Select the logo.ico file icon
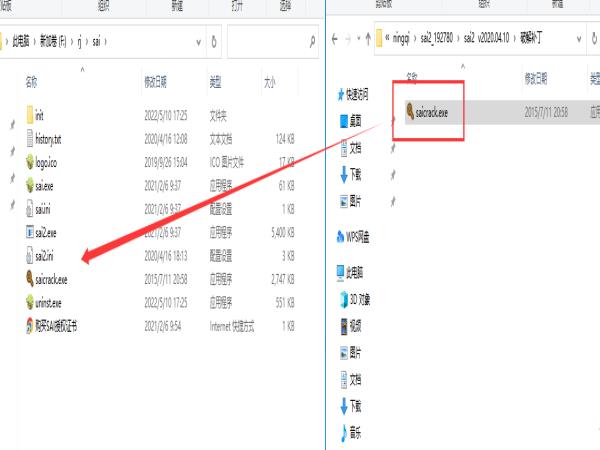 click(x=30, y=162)
